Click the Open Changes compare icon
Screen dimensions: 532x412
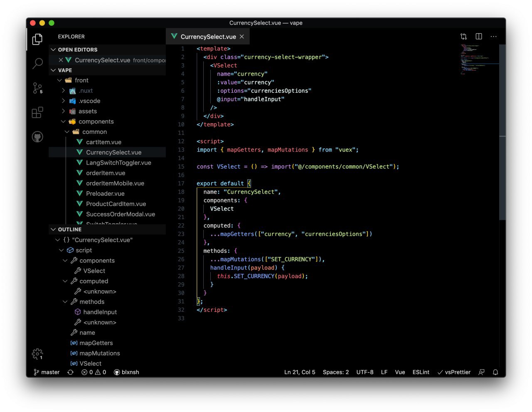(464, 37)
